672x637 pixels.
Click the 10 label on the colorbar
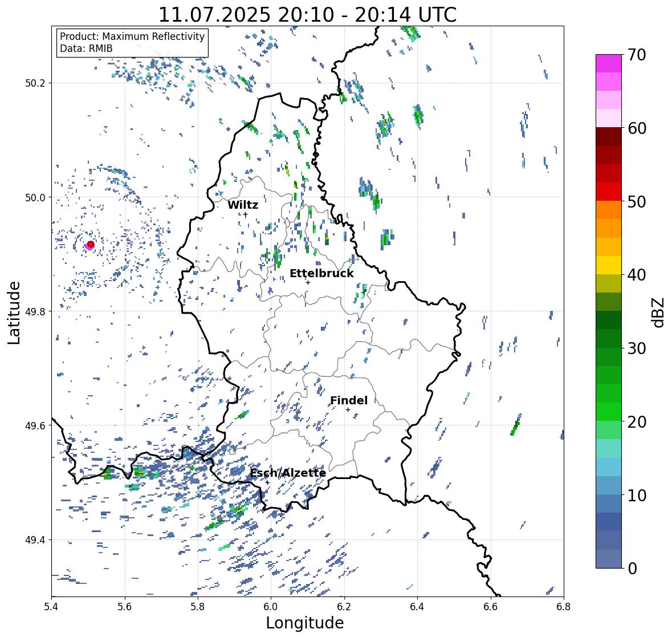[637, 495]
